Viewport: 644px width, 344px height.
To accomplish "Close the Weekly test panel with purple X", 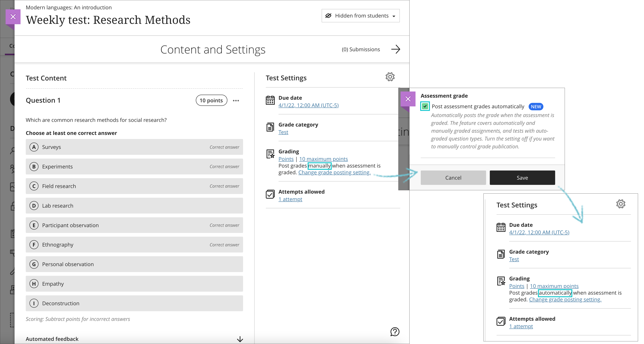I will tap(13, 17).
